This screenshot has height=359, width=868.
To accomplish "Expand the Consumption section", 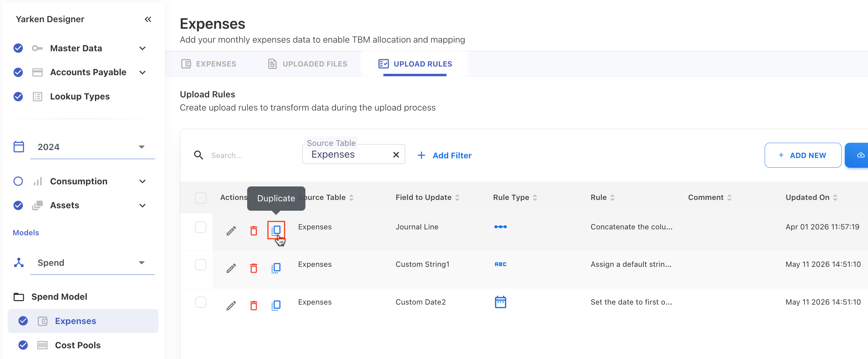I will pos(142,181).
